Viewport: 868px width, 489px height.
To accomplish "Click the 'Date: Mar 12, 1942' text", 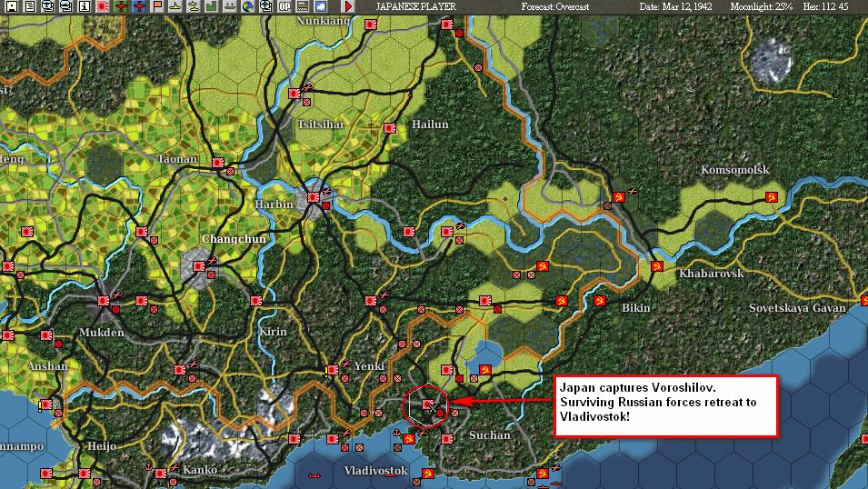I will pyautogui.click(x=675, y=6).
